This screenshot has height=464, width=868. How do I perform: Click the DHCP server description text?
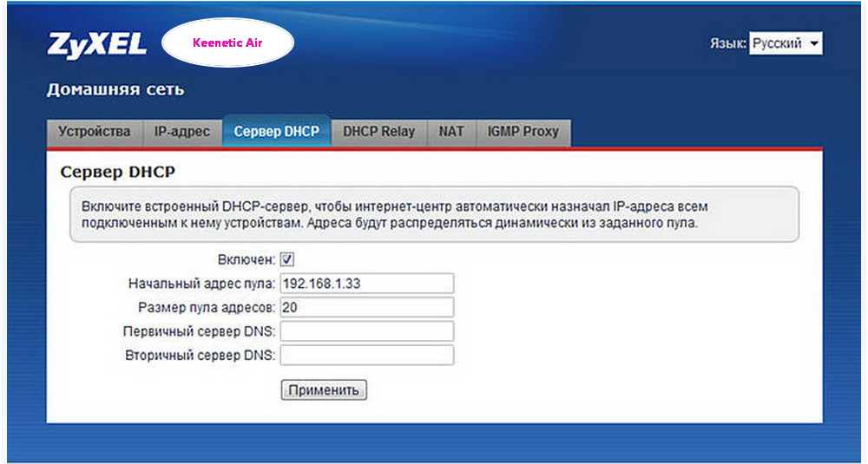click(395, 214)
